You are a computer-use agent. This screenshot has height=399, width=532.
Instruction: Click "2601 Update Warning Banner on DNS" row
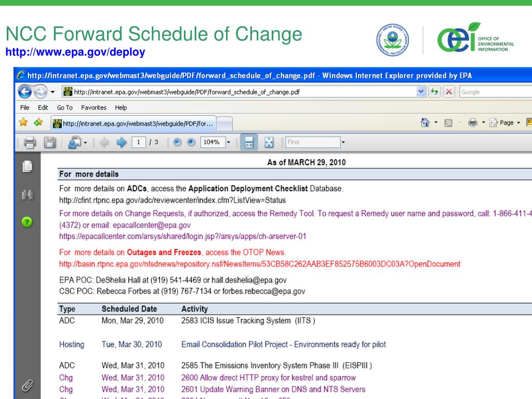click(273, 389)
